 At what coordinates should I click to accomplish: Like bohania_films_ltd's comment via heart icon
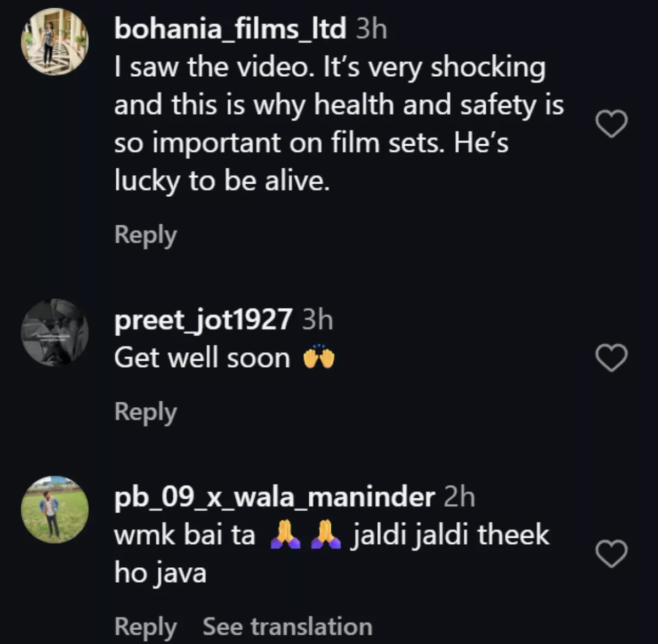(x=612, y=124)
